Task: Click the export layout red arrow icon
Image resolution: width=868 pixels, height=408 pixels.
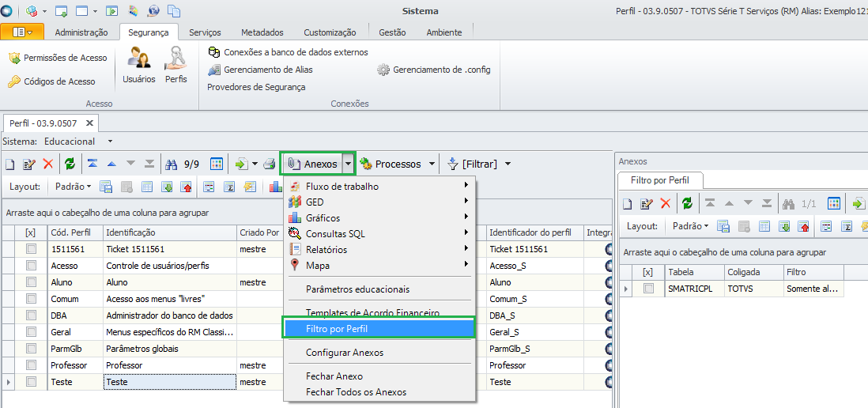Action: [186, 187]
